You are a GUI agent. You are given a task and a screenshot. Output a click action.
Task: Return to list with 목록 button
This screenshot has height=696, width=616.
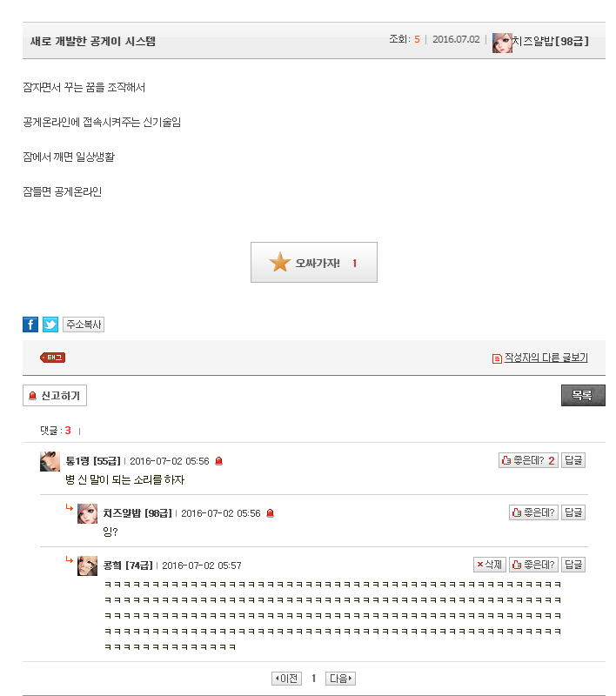583,395
